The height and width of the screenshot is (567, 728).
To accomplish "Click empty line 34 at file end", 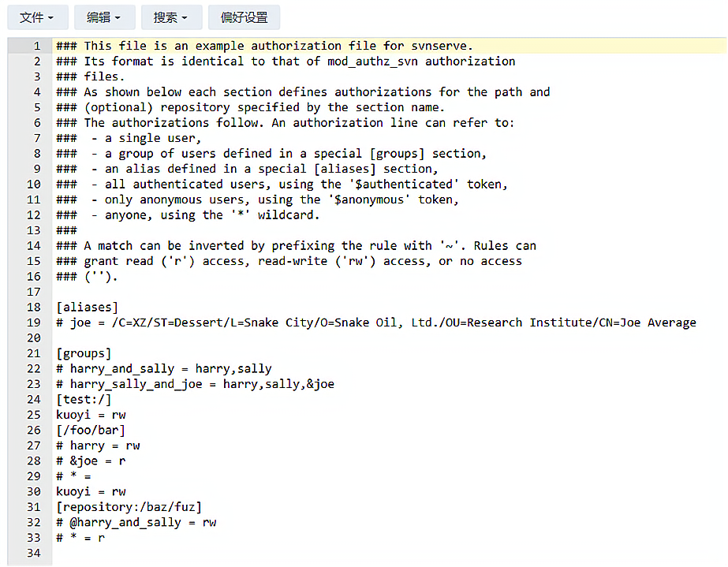I will (389, 553).
